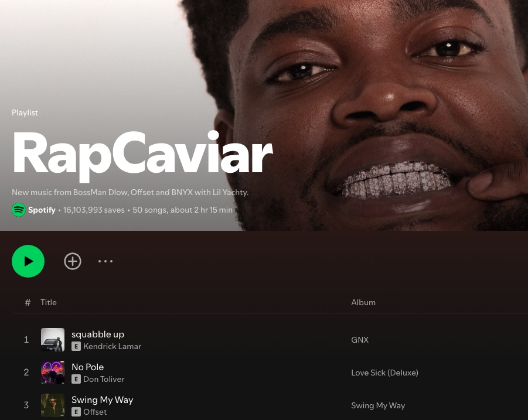This screenshot has width=528, height=420.
Task: Select the No Pole album art
Action: [x=53, y=373]
